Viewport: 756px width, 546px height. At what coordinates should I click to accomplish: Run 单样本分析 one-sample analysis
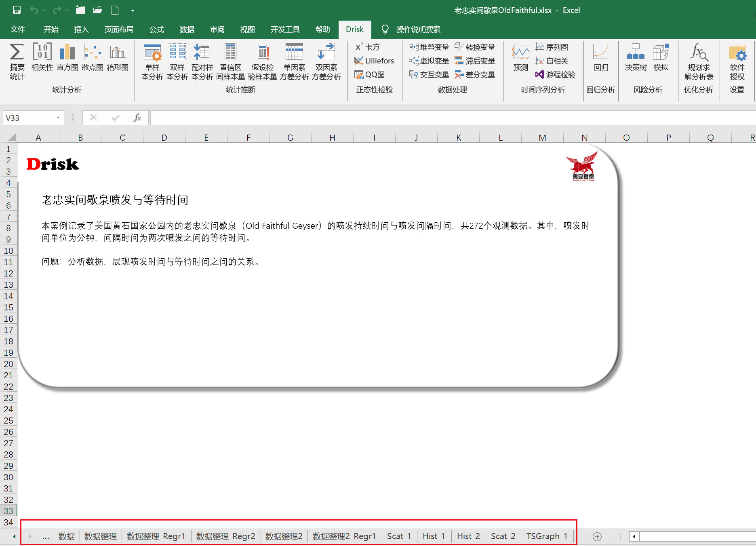pyautogui.click(x=152, y=62)
